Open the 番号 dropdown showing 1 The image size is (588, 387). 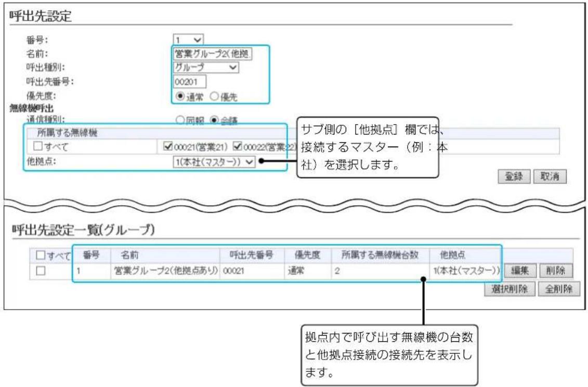188,39
